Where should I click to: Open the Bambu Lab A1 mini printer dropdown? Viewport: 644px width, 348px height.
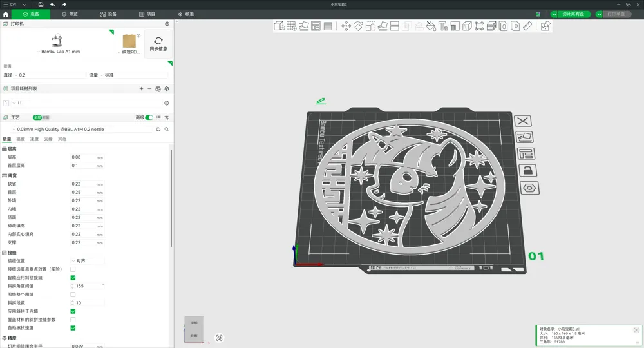point(59,52)
